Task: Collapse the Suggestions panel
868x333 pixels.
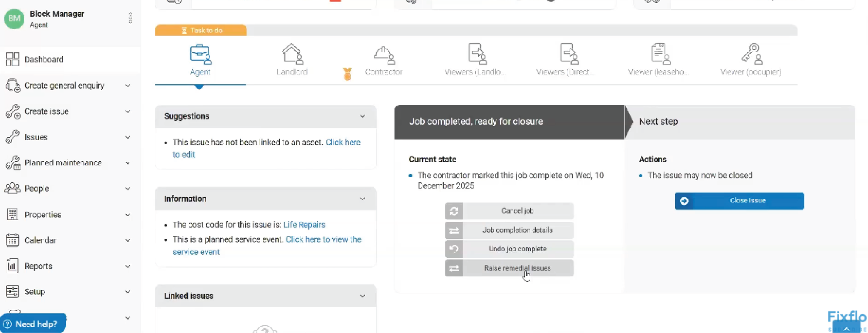Action: [362, 116]
